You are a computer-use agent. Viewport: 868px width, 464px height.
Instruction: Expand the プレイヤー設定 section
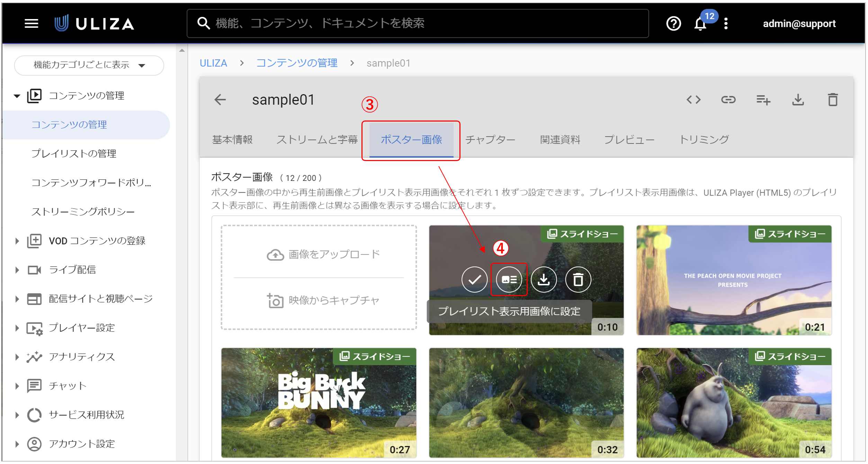(17, 328)
